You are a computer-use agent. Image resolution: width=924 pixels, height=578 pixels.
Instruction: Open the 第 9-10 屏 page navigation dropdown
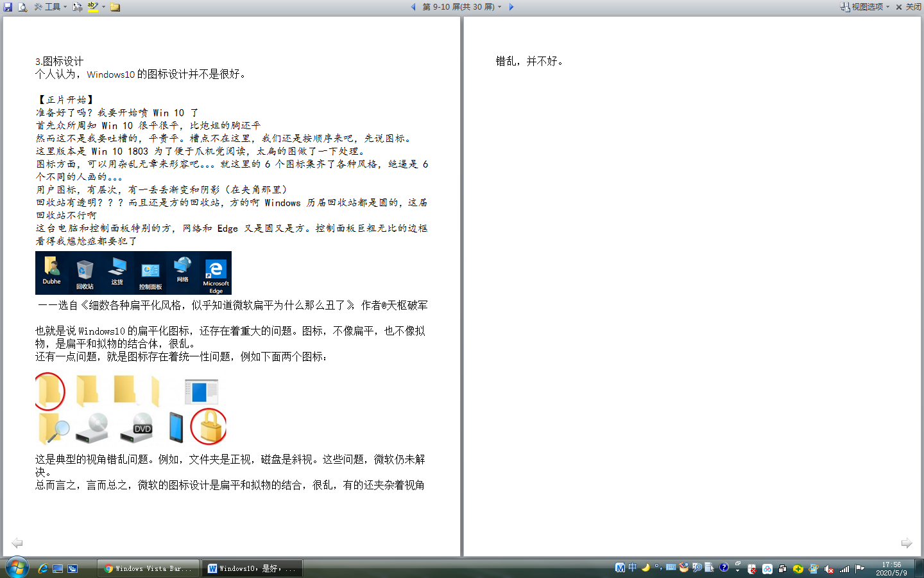tap(462, 7)
